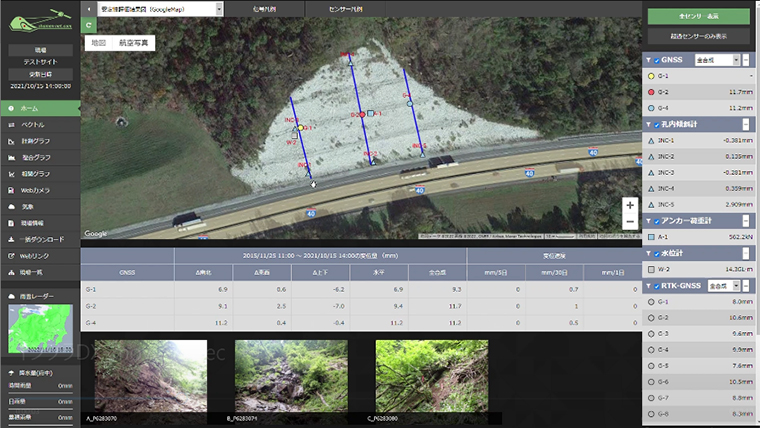Click the shamen-net logo
Screen dimensions: 760x428
tap(40, 21)
